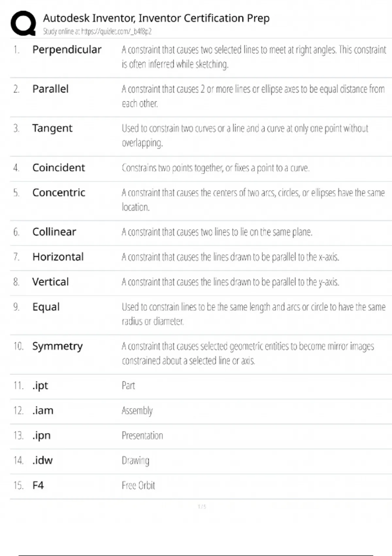The image size is (392, 556).
Task: Select the Symmetry term
Action: [x=57, y=346]
